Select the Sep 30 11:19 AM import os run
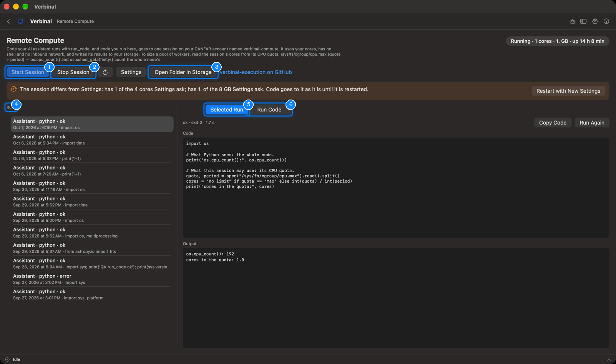616x364 pixels. coord(92,186)
